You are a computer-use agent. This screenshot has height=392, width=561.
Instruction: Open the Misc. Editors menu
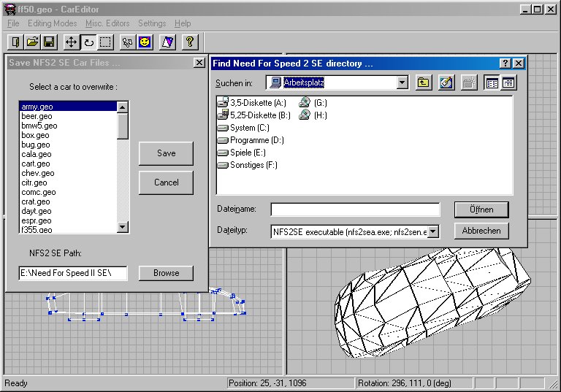coord(107,23)
